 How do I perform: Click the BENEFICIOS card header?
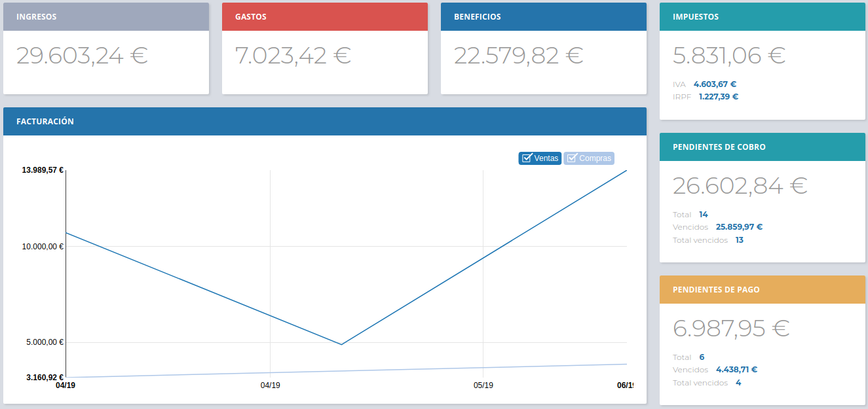543,17
